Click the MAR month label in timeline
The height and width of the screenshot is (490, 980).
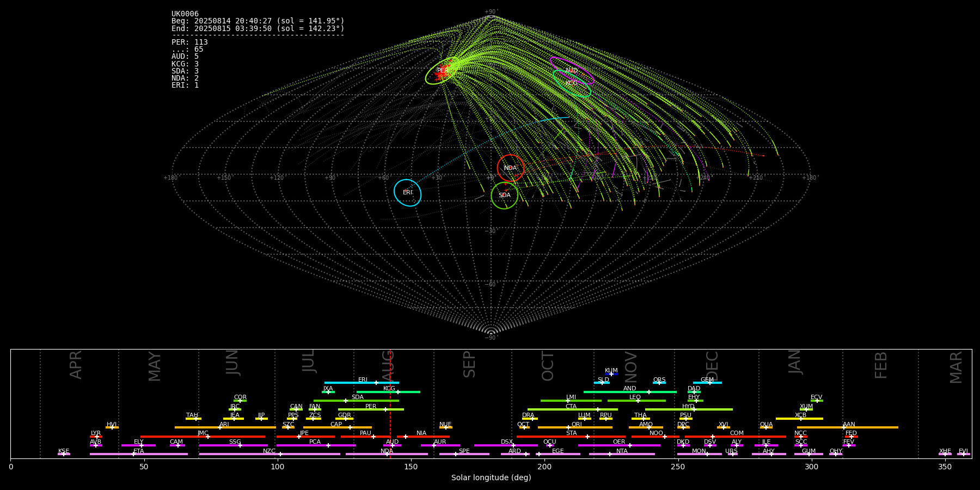click(x=956, y=367)
